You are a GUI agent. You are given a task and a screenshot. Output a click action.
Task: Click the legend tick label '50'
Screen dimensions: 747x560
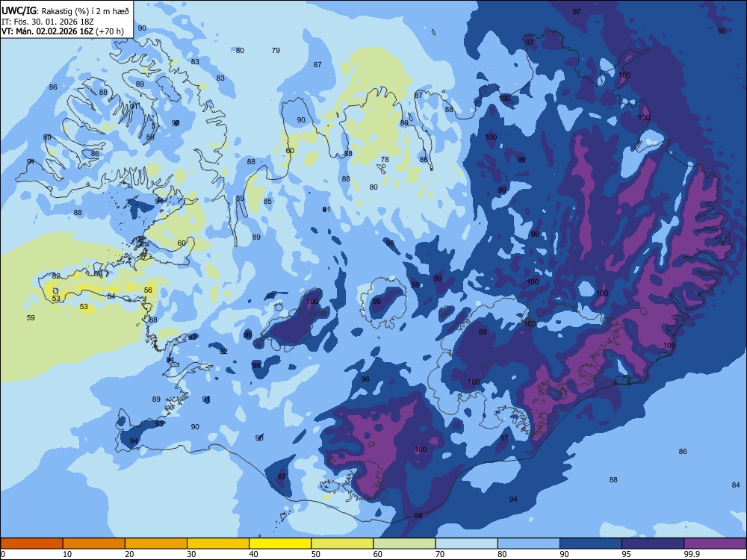click(x=316, y=554)
